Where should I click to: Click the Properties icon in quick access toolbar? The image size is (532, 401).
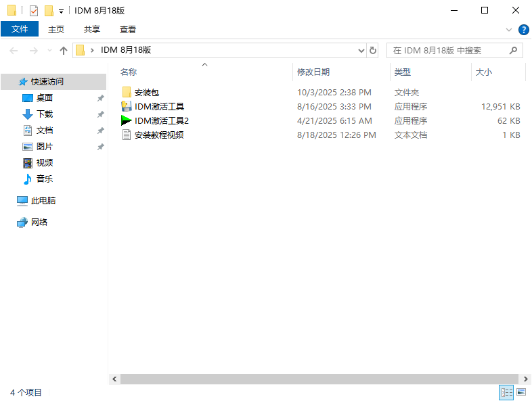point(34,11)
